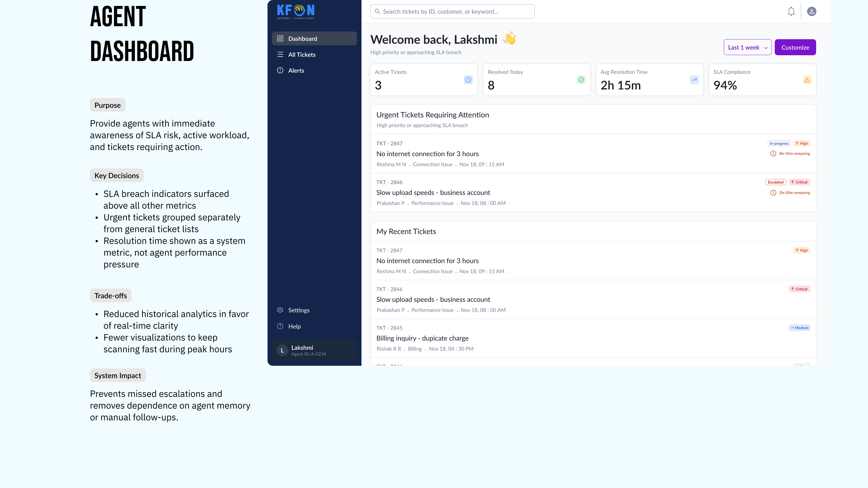This screenshot has height=488, width=868.
Task: Click the 94% SLA compliance value
Action: [725, 85]
